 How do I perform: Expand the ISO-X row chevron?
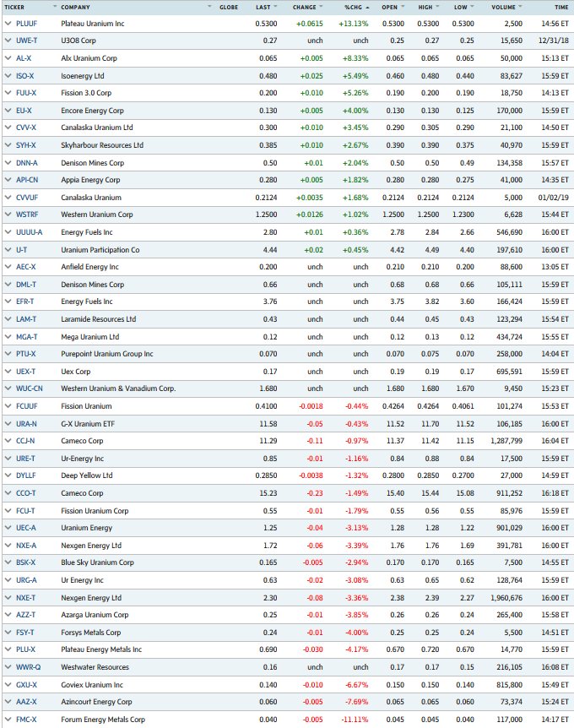(8, 76)
